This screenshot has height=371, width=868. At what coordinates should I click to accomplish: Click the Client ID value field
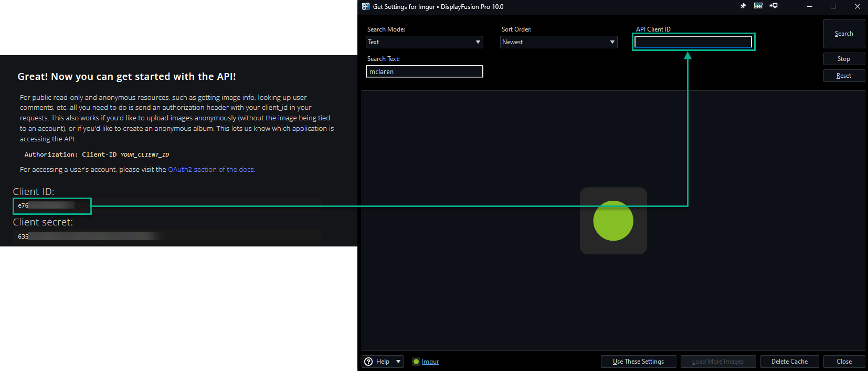point(167,205)
